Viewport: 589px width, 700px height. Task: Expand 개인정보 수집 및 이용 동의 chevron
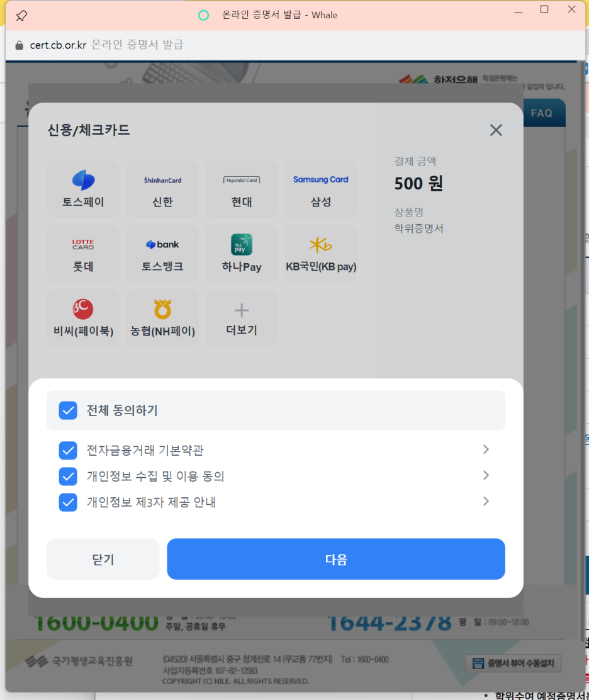[x=486, y=475]
